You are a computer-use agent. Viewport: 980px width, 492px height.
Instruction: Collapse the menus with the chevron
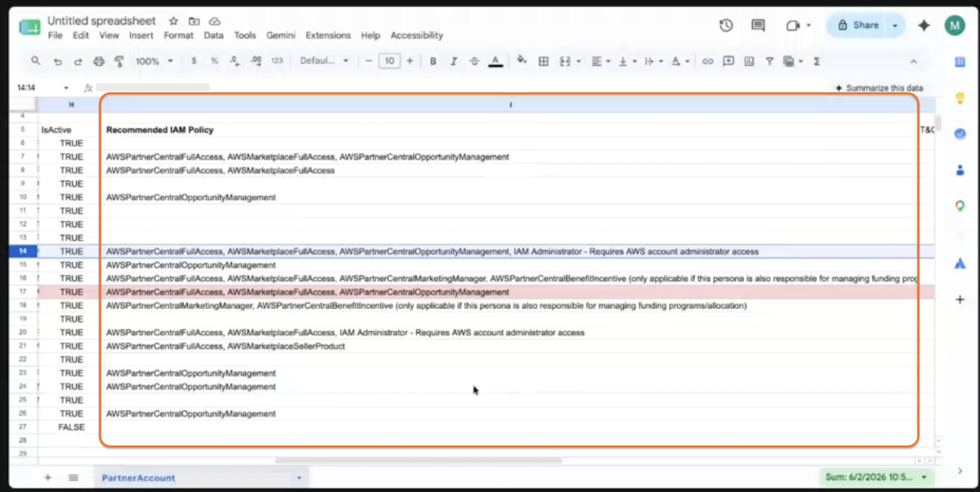(x=913, y=62)
